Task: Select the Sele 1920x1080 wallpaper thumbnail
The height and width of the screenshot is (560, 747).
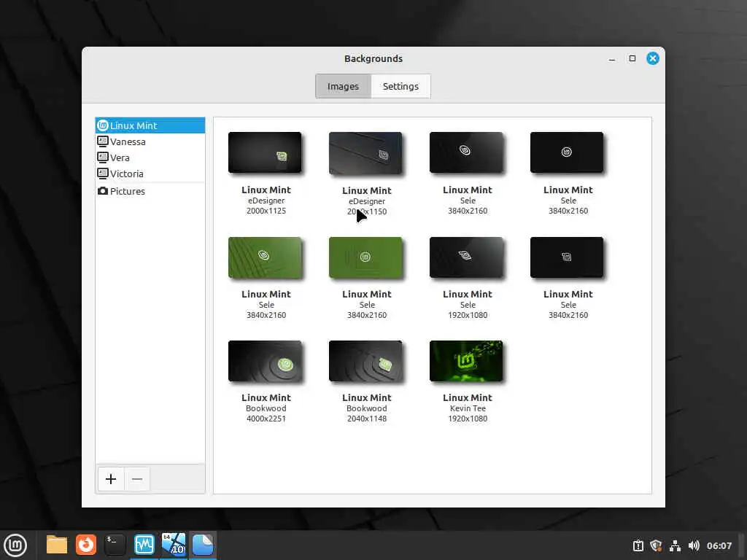Action: pyautogui.click(x=466, y=257)
